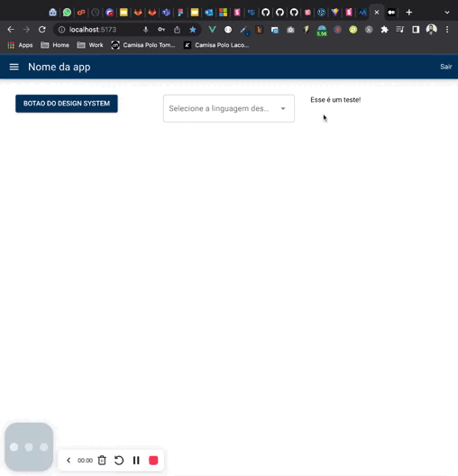Toggle the bookmark star for this page
The image size is (458, 476).
click(x=193, y=30)
